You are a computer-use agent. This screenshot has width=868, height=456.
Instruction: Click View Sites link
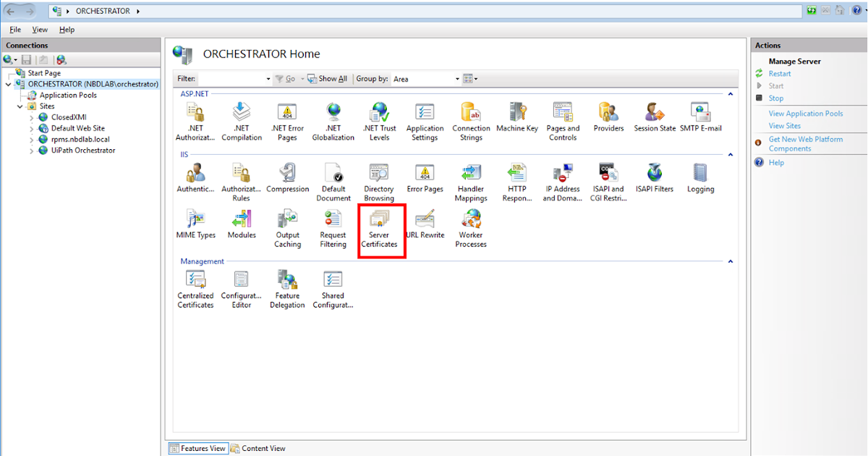click(x=785, y=126)
